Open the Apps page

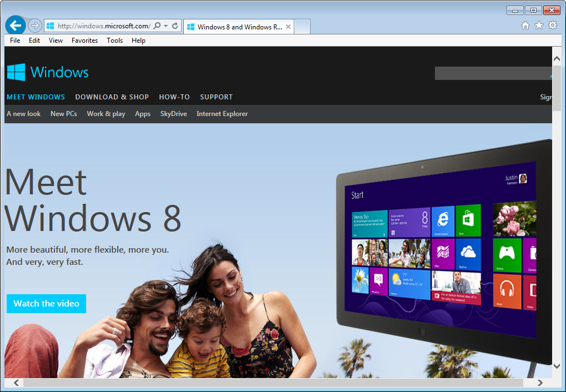pyautogui.click(x=143, y=114)
